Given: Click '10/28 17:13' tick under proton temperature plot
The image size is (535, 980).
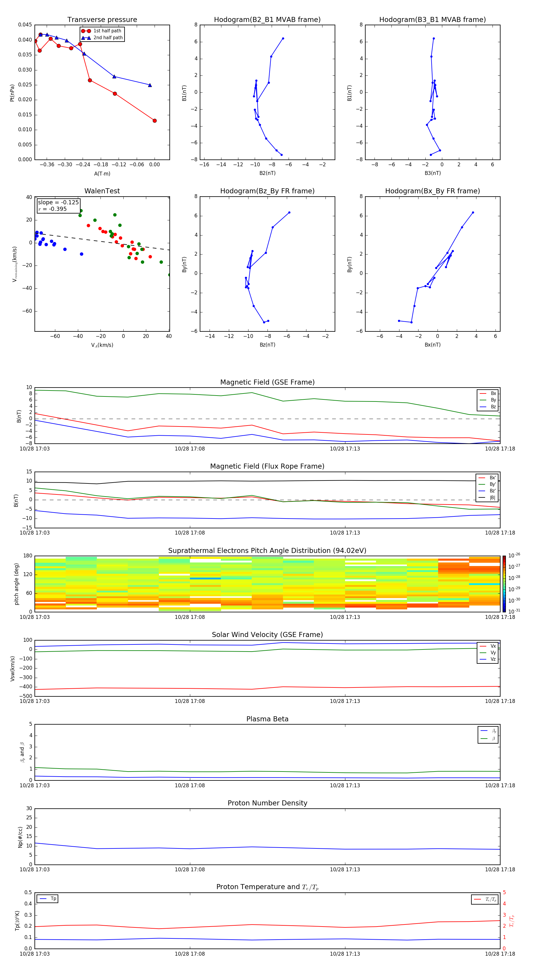Looking at the screenshot, I should (345, 954).
